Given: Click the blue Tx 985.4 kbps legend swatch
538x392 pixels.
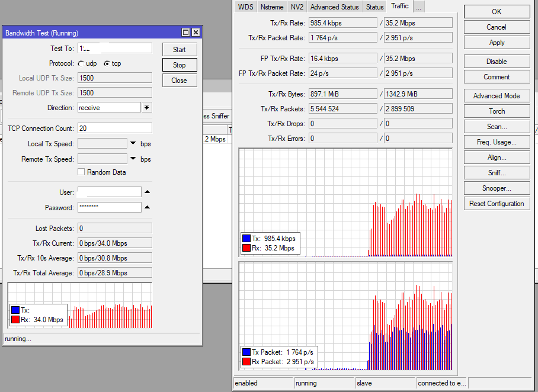Looking at the screenshot, I should [x=246, y=239].
